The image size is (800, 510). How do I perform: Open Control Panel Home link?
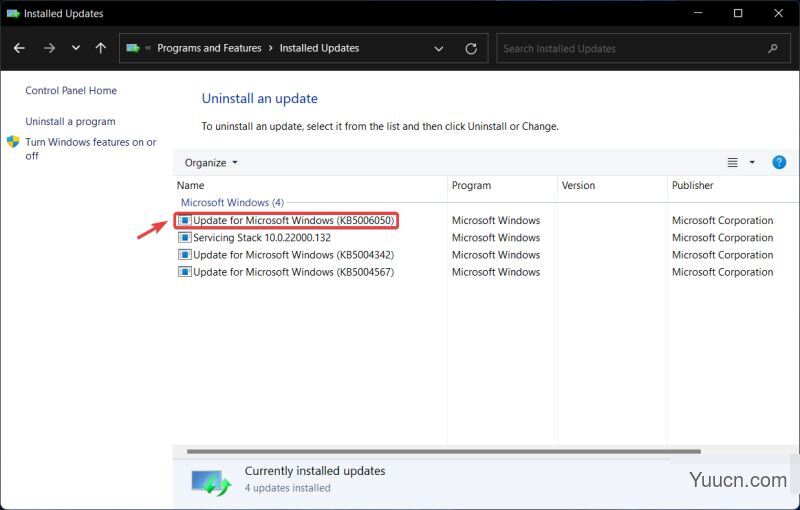pos(71,90)
